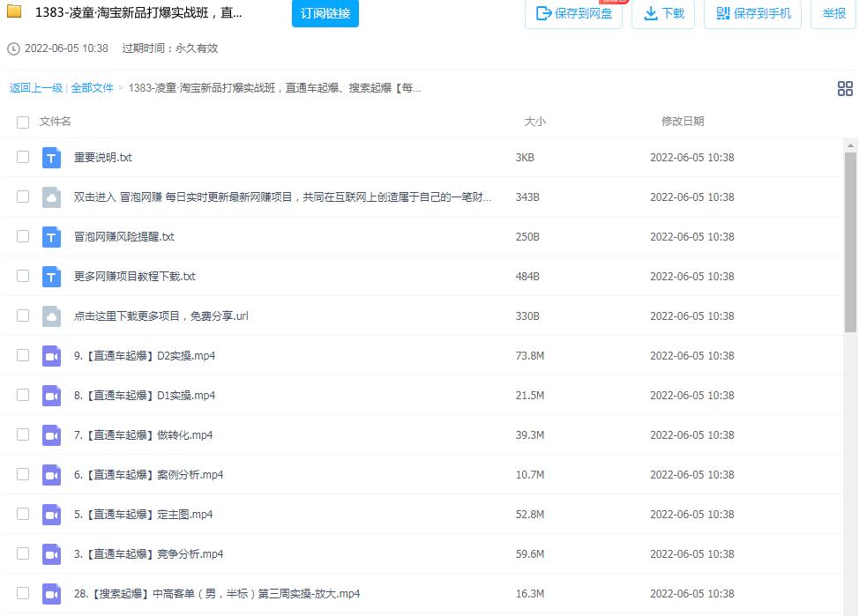Click the text file icon for 重要说明.txt
This screenshot has width=859, height=616.
51,158
